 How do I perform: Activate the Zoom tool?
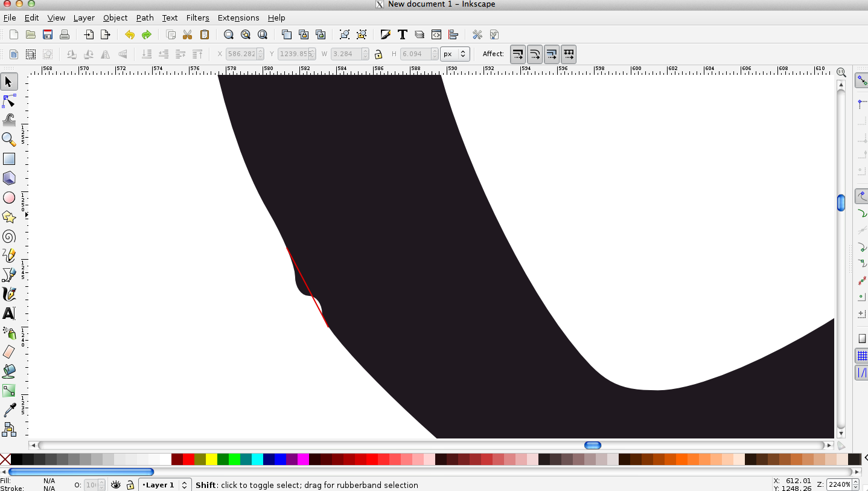[x=9, y=140]
